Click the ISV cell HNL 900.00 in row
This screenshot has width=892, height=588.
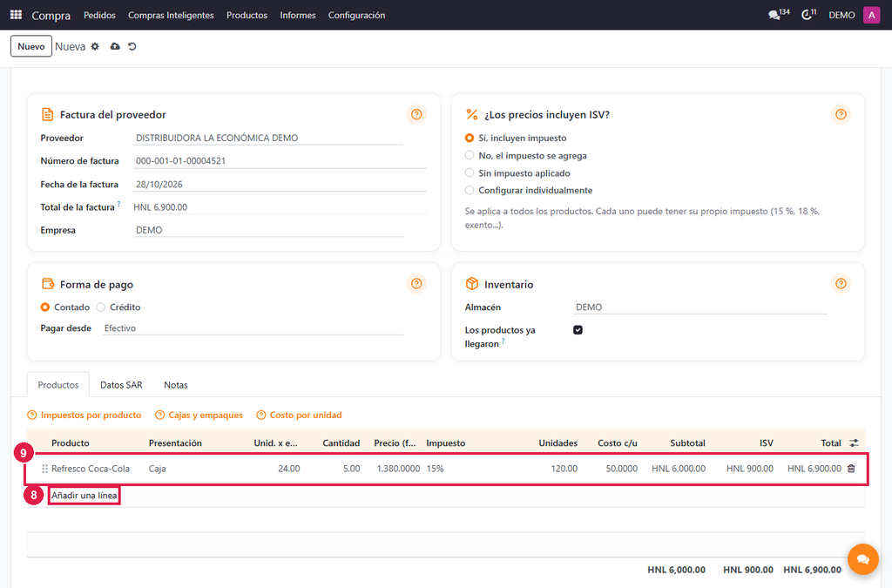point(750,469)
